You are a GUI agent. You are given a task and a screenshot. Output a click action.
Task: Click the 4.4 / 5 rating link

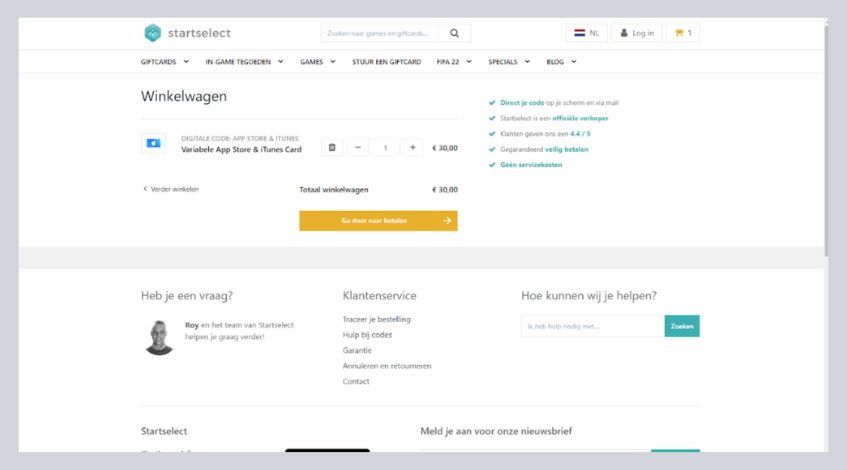click(x=580, y=134)
